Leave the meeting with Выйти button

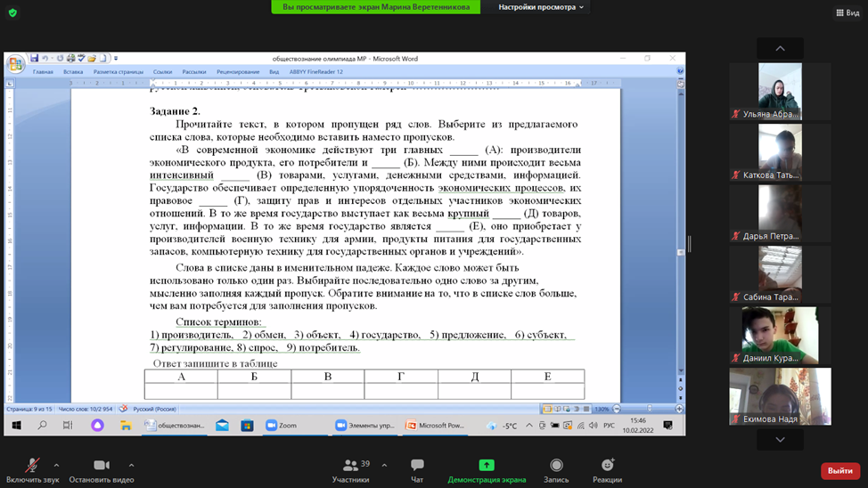[x=839, y=470]
